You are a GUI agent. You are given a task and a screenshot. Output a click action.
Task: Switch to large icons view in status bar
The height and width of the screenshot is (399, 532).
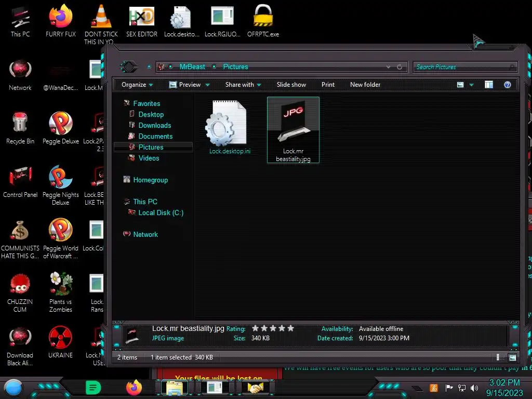[x=513, y=357]
